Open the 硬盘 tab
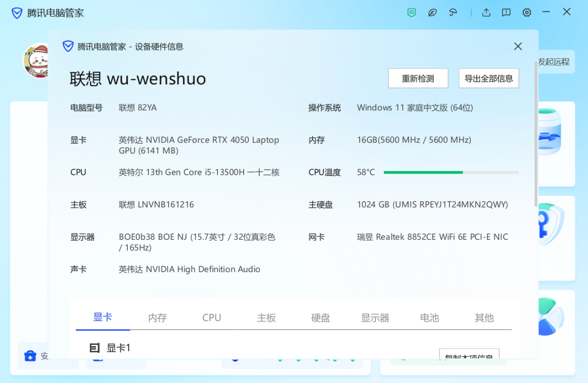Screen dimensions: 588x383 320,318
